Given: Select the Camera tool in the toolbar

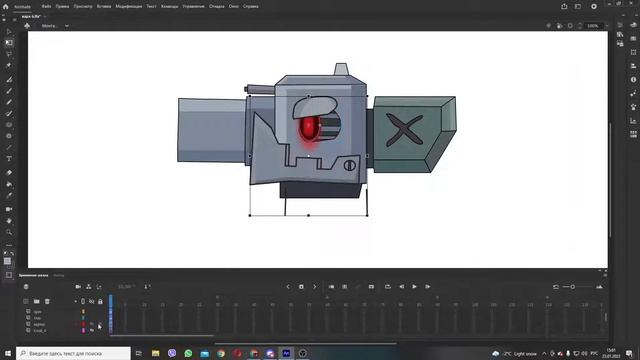Looking at the screenshot, I should (9, 209).
